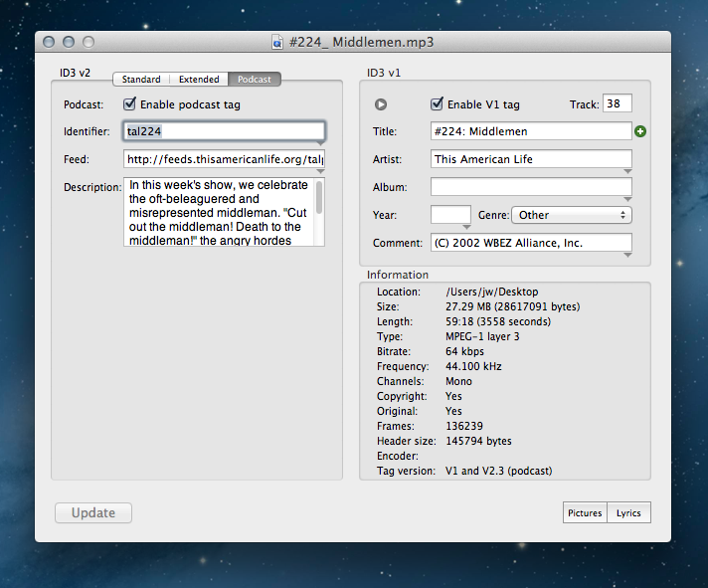Switch to the Extended tab

pos(199,79)
